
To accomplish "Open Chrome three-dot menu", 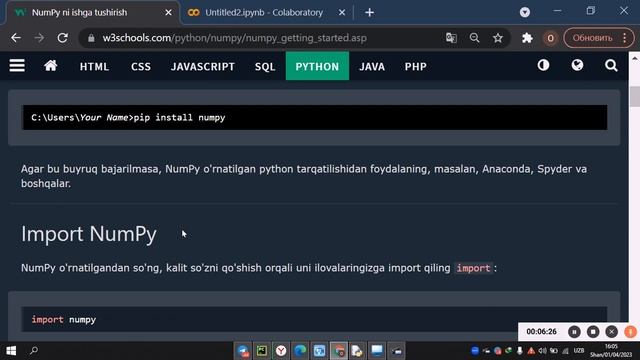I will [x=625, y=38].
